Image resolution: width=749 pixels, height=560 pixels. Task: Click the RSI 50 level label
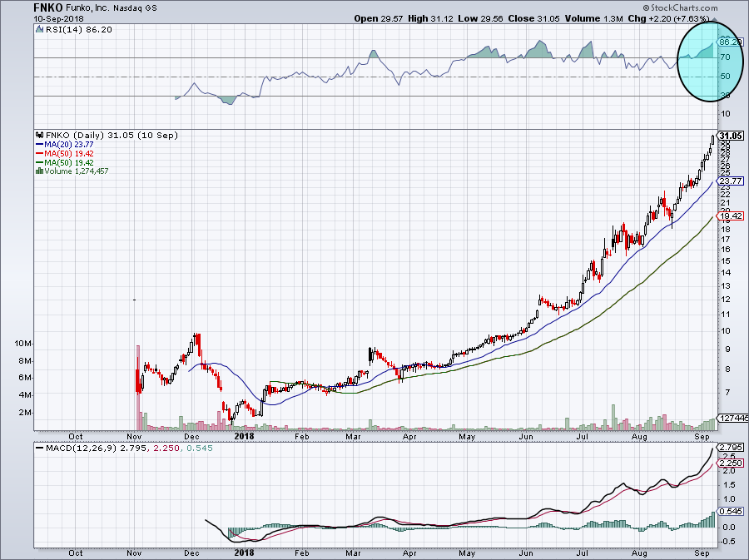[x=725, y=77]
